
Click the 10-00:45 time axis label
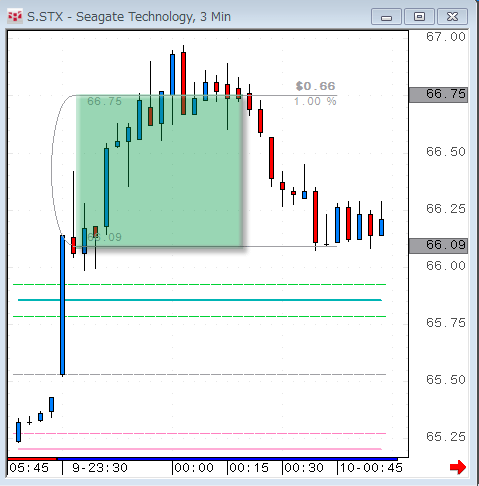[x=371, y=468]
